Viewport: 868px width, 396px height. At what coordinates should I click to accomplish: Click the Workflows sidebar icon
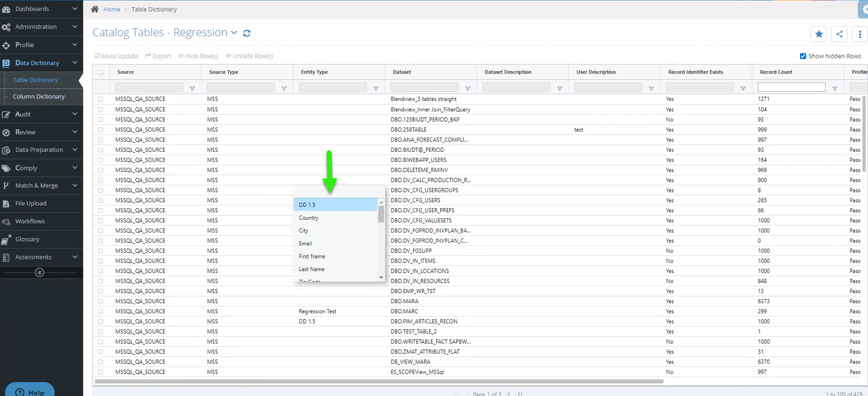[6, 221]
